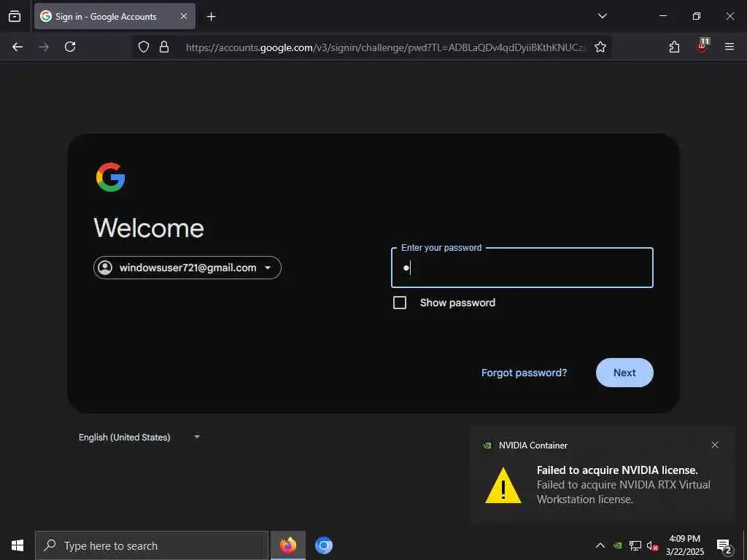Switch account windowsuser721@gmail.com dropdown
The height and width of the screenshot is (560, 747).
click(187, 268)
